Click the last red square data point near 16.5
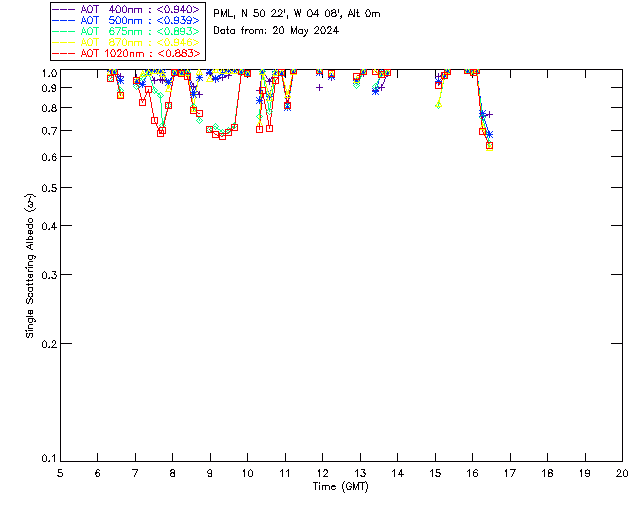This screenshot has width=640, height=512. point(489,145)
